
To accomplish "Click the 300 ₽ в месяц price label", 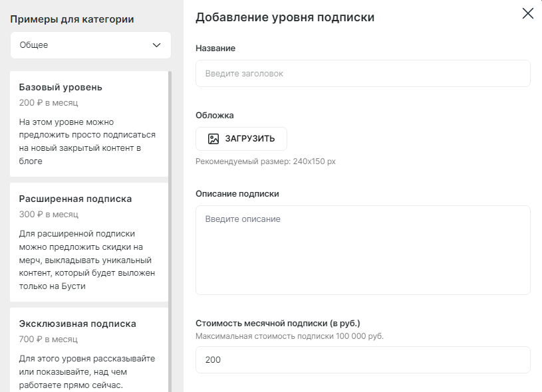I will pyautogui.click(x=49, y=215).
